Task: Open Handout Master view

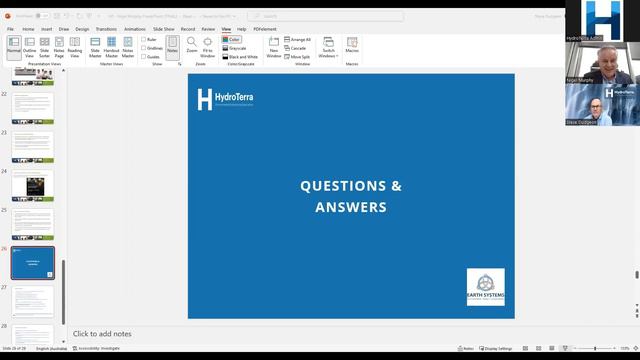Action: click(x=111, y=47)
